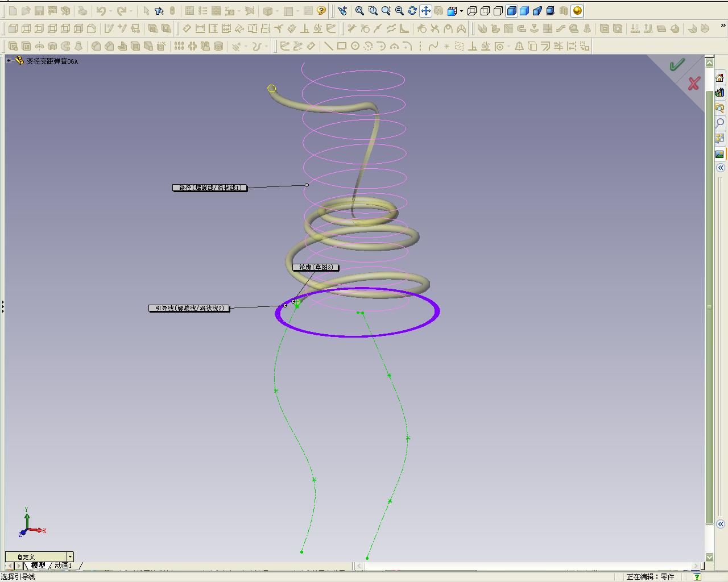Click the XYZ reference triad

coord(32,523)
